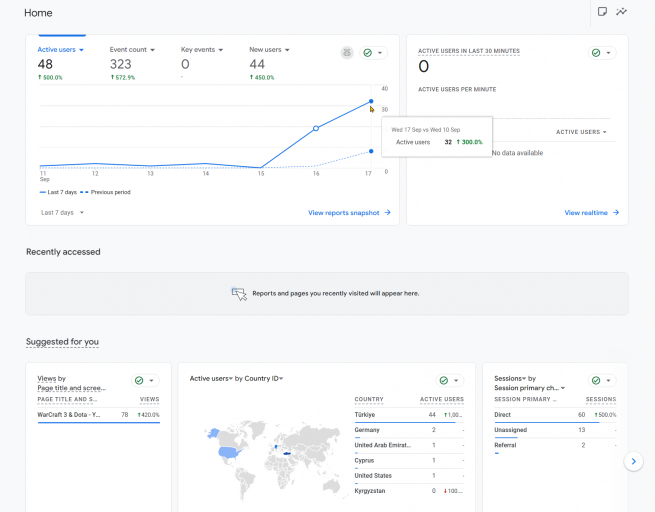Expand status dropdown arrow in realtime card
Viewport: 655px width, 512px height.
(x=608, y=53)
